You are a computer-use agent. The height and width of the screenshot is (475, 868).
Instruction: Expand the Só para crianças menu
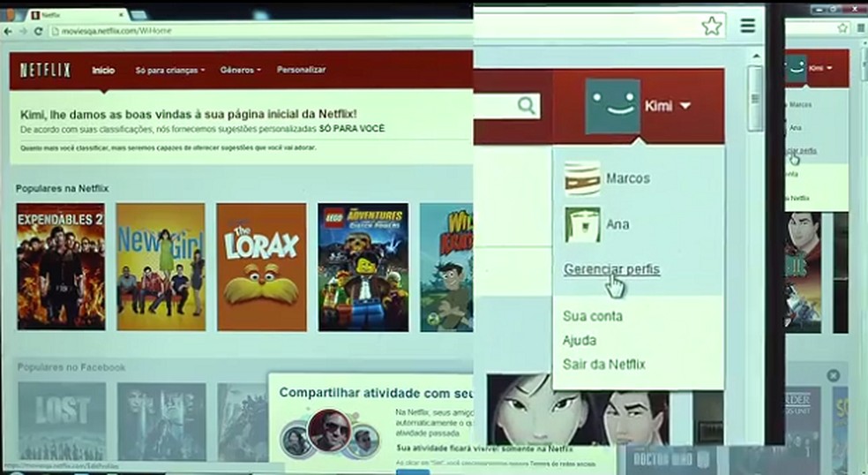170,71
